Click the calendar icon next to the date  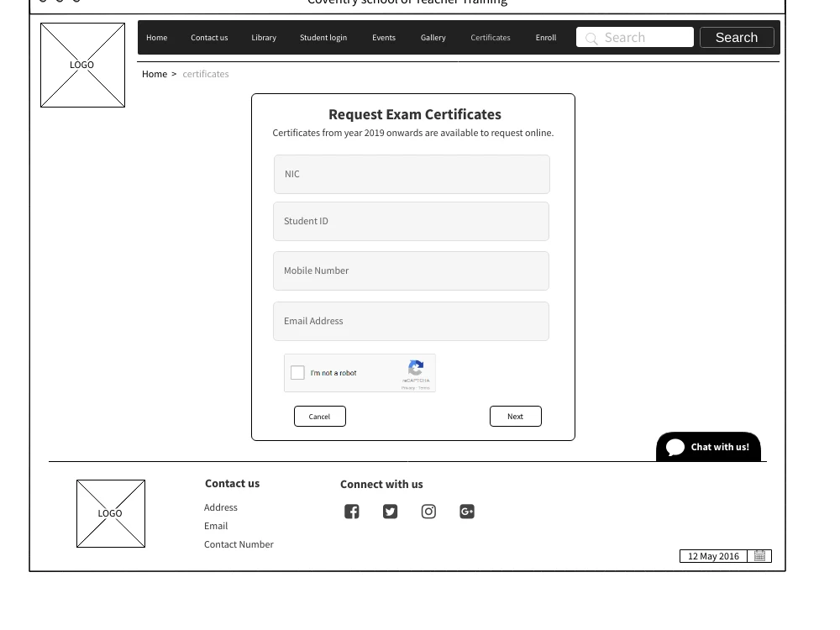pos(759,555)
